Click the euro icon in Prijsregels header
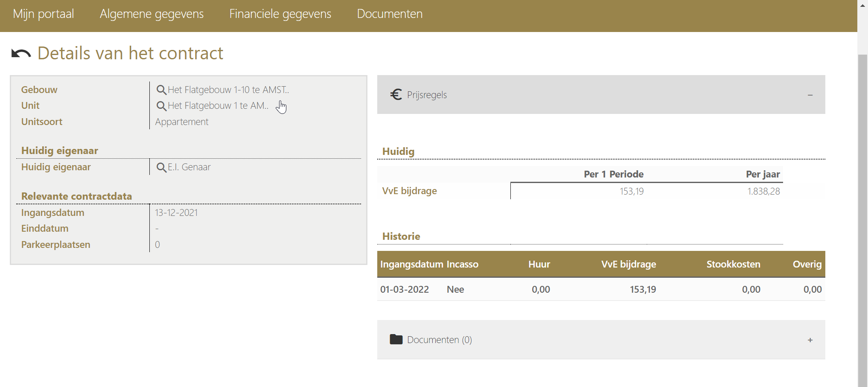The image size is (868, 387). pyautogui.click(x=396, y=94)
